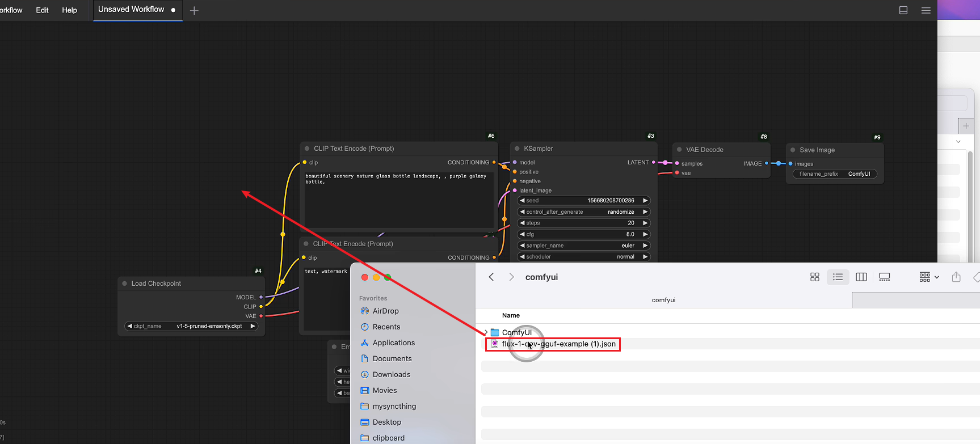Open a new workflow tab with plus icon
Viewport: 980px width, 444px height.
[194, 11]
